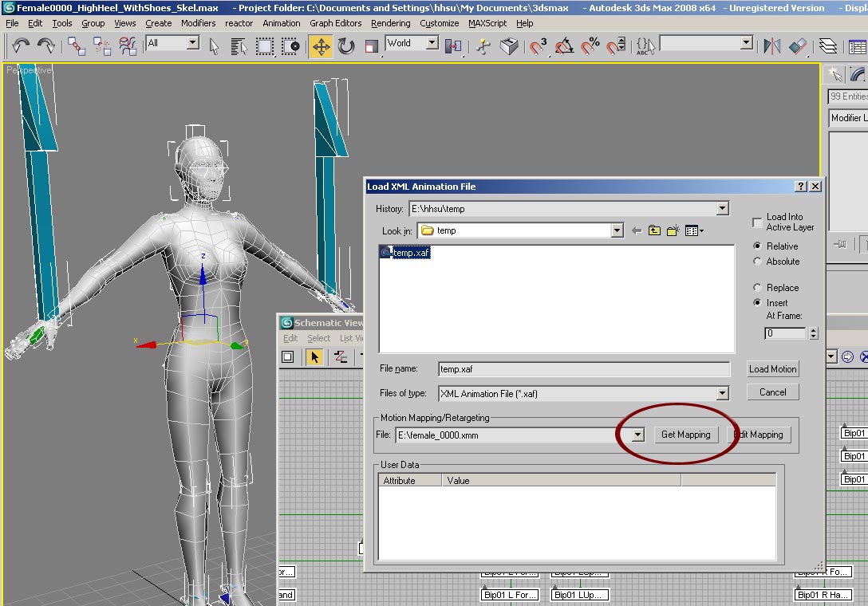Click the Attribute column header
The image size is (868, 606).
pos(410,480)
